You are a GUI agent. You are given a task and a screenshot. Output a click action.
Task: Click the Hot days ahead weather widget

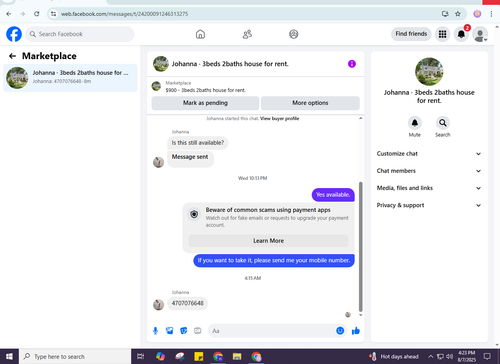coord(394,356)
